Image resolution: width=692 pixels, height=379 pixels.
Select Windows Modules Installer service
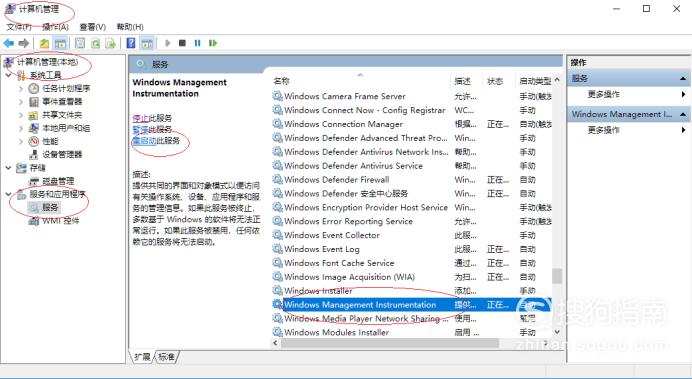[x=336, y=332]
